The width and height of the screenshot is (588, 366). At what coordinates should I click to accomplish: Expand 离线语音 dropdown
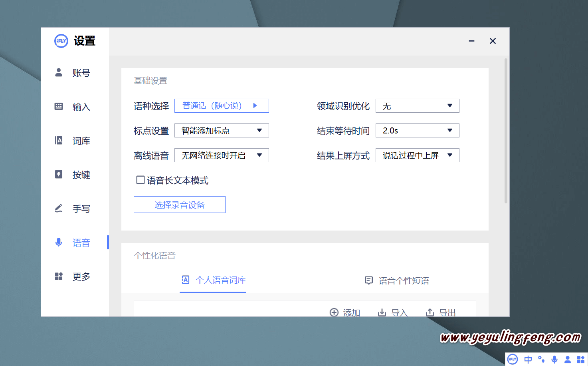coord(222,155)
